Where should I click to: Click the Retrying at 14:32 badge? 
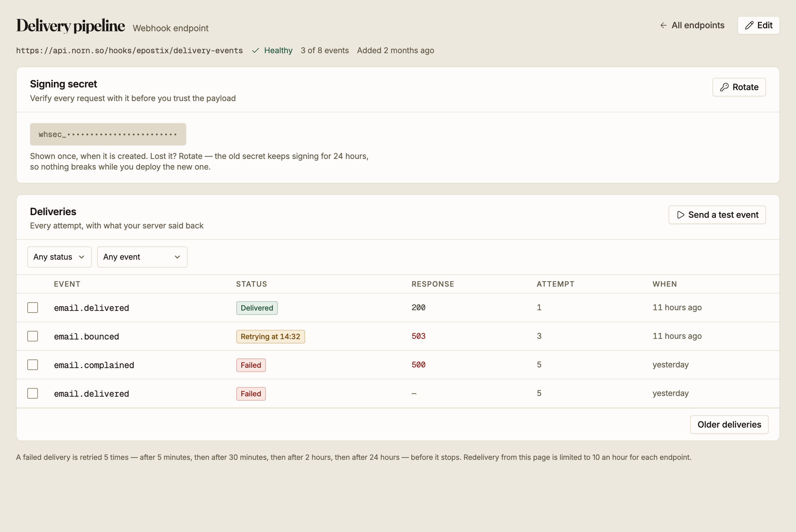coord(270,336)
